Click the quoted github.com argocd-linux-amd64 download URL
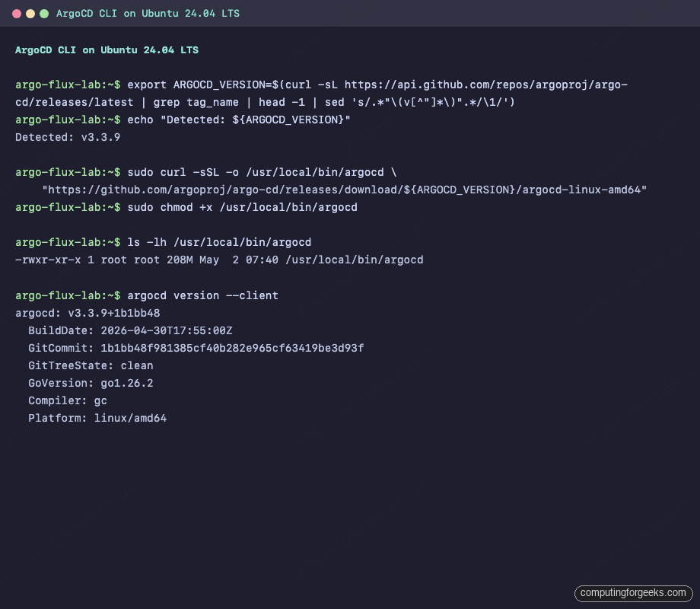700x609 pixels. tap(344, 190)
